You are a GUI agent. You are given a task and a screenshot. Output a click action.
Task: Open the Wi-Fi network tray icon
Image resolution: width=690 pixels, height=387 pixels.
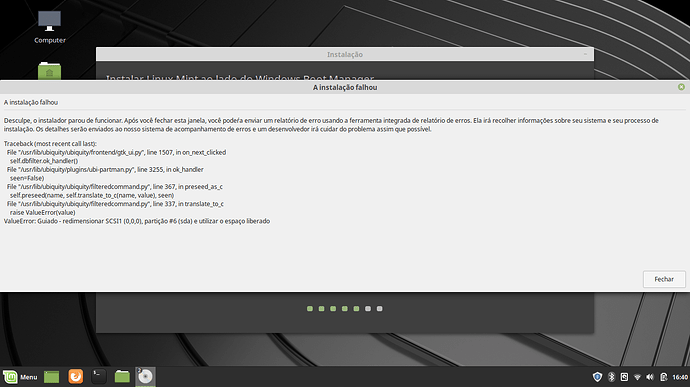637,377
